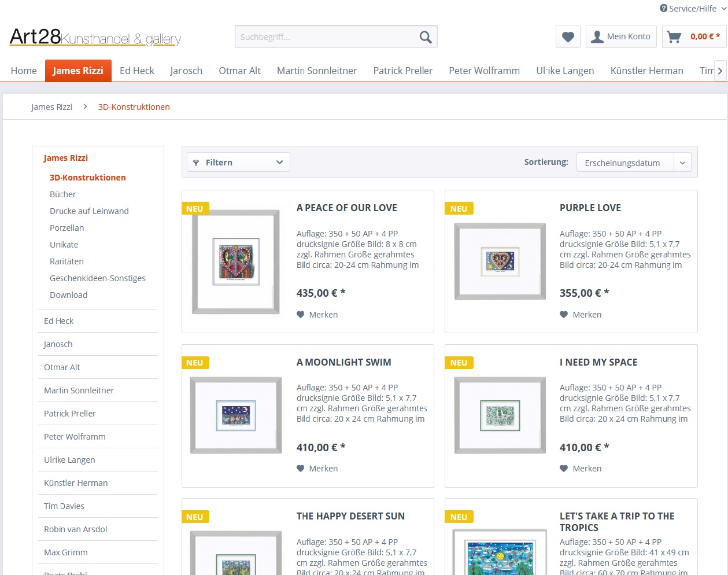Open Martin Sonnleitner in top navigation
The image size is (728, 575).
pos(317,71)
